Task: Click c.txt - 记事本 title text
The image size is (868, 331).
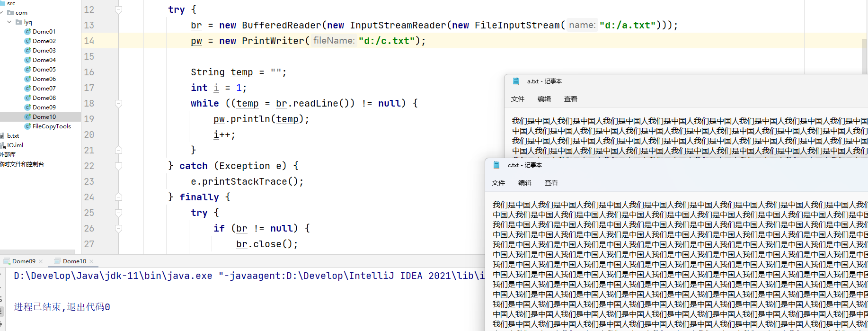Action: click(525, 165)
